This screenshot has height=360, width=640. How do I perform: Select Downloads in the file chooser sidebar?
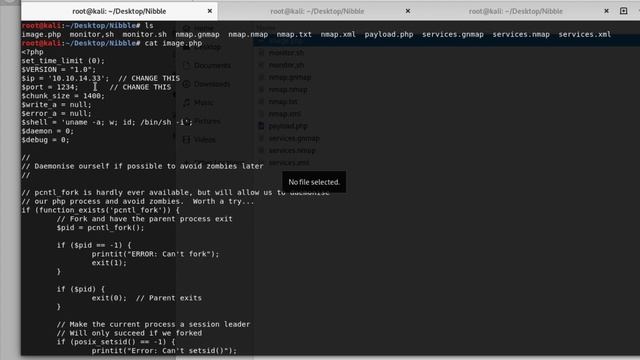point(212,84)
